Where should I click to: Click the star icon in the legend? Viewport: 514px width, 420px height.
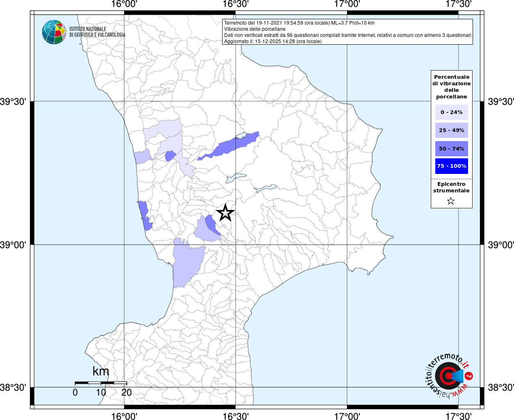pyautogui.click(x=451, y=201)
